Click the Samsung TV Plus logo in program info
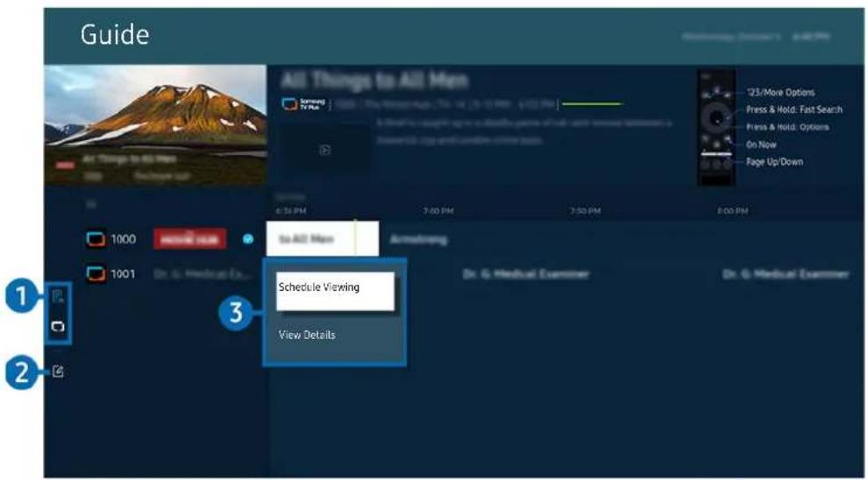868x480 pixels. coord(303,103)
